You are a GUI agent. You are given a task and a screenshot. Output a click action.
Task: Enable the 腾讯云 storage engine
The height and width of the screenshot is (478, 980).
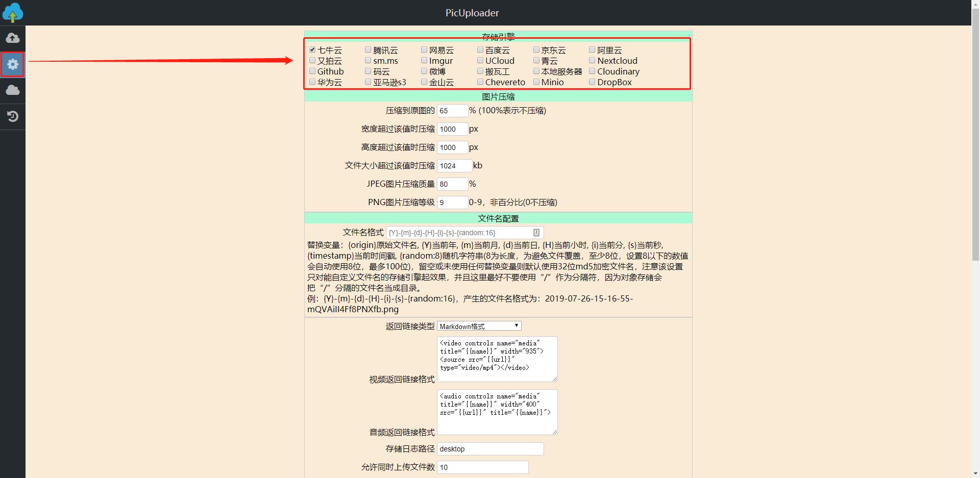[368, 50]
